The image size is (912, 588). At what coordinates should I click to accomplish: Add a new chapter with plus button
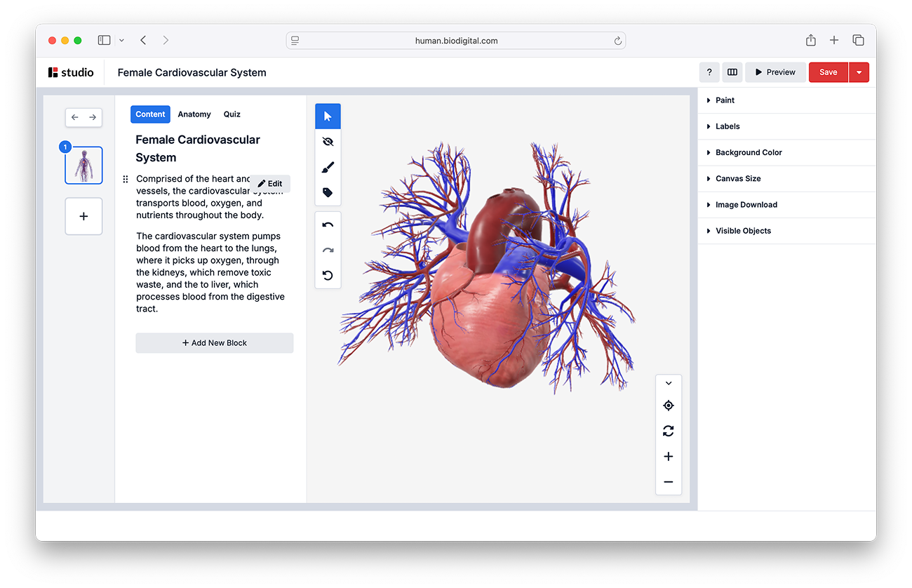tap(83, 216)
